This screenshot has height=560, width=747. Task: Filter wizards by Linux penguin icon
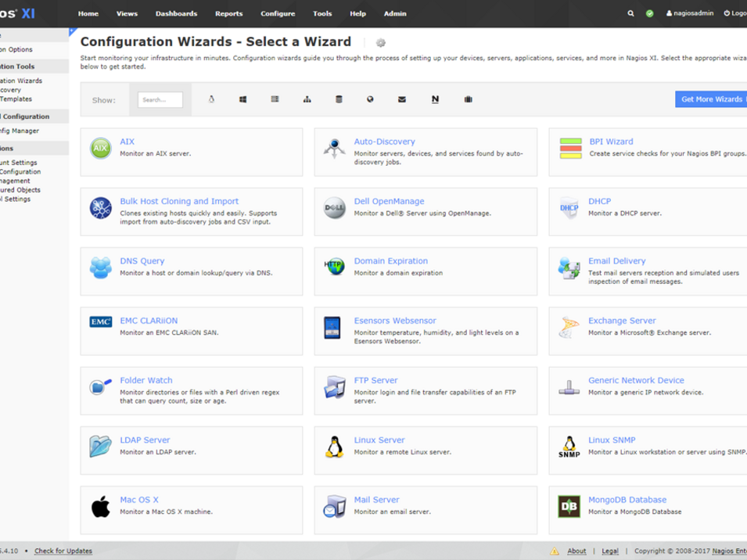pos(211,99)
